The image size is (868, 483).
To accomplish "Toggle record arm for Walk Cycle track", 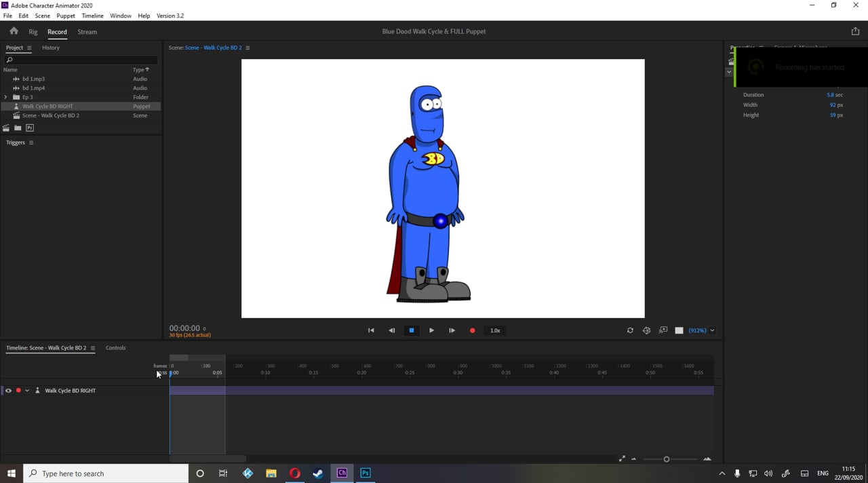I will [18, 391].
